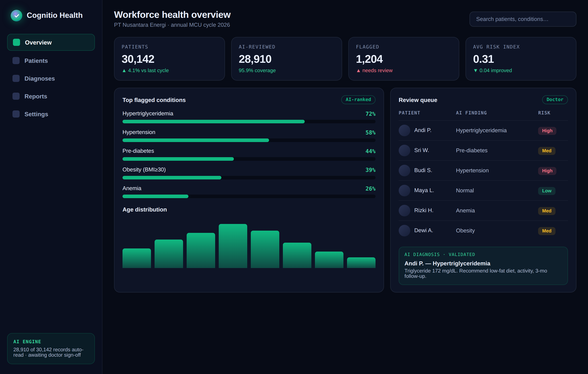The width and height of the screenshot is (588, 374).
Task: Click the tallest age distribution bar
Action: click(x=233, y=246)
